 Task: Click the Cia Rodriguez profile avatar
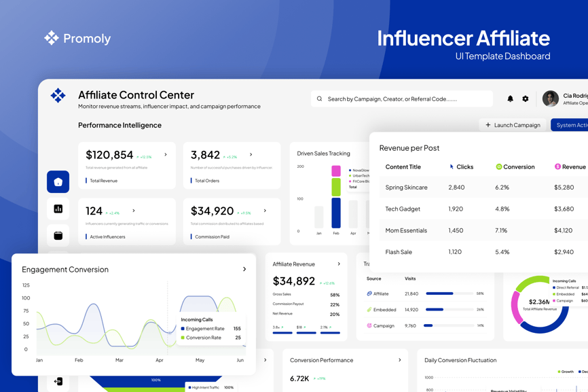click(x=551, y=99)
